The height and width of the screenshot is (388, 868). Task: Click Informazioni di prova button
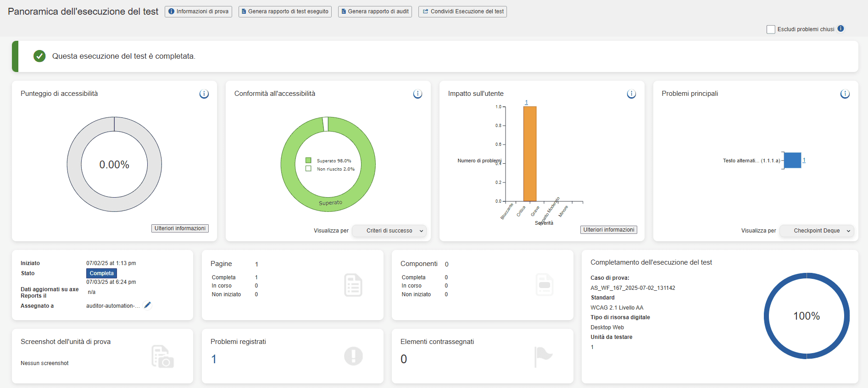tap(198, 11)
